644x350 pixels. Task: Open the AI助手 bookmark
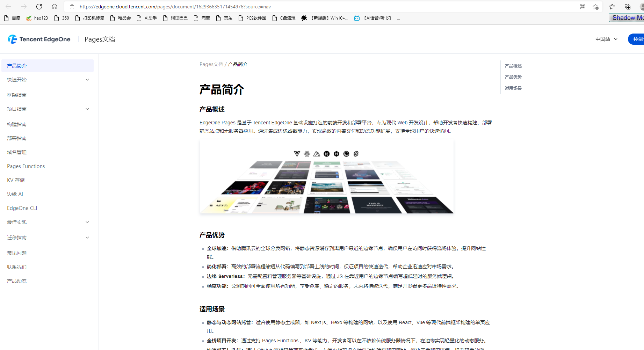coord(147,18)
